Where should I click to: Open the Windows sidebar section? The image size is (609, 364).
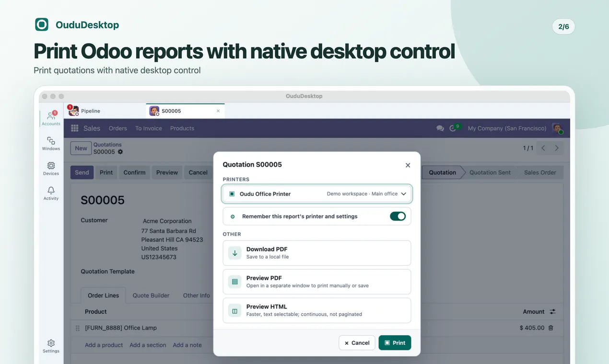coord(51,143)
